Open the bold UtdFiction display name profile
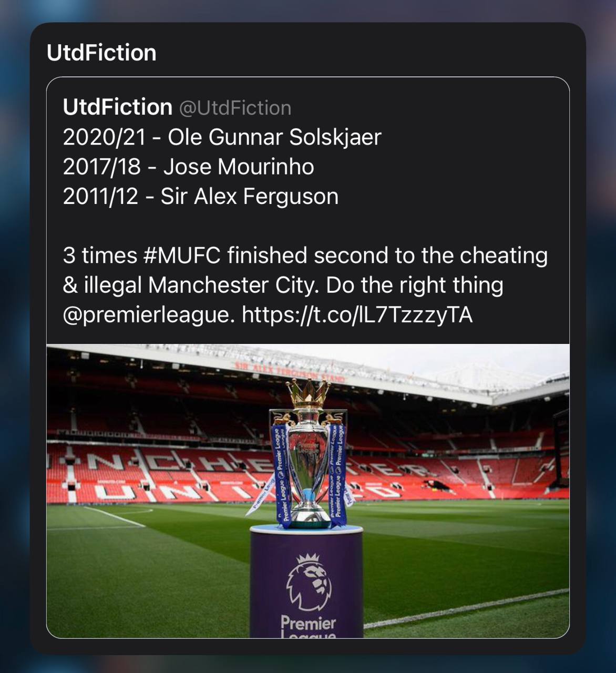This screenshot has width=616, height=673. [x=117, y=107]
